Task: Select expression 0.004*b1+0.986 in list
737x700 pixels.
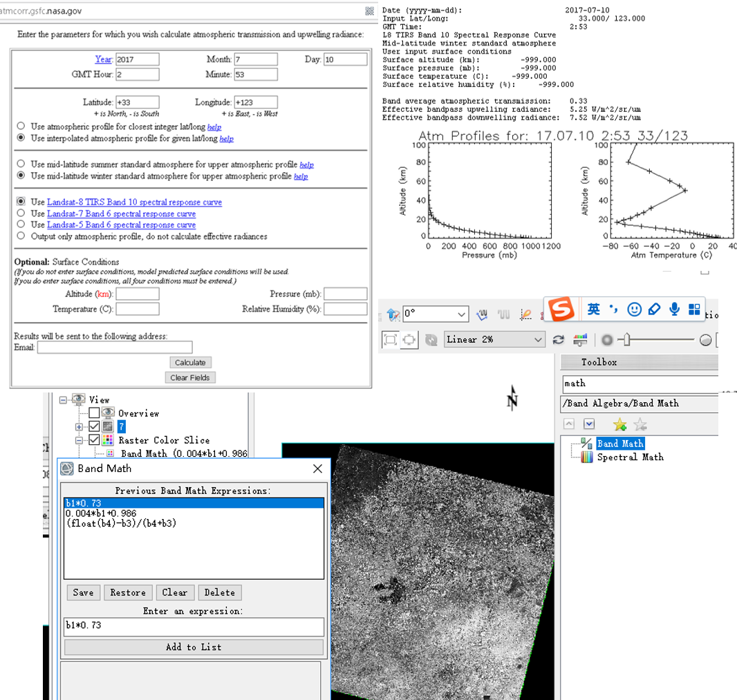Action: (x=101, y=513)
